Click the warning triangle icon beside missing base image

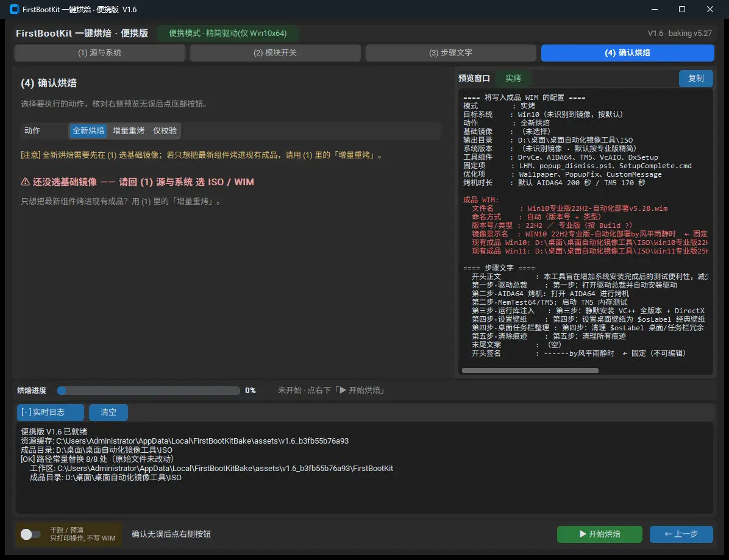pyautogui.click(x=25, y=182)
